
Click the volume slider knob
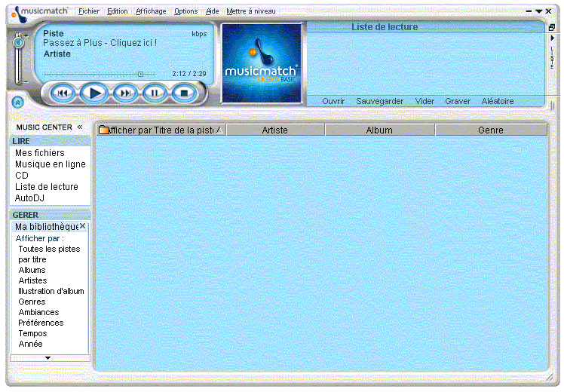tap(18, 43)
